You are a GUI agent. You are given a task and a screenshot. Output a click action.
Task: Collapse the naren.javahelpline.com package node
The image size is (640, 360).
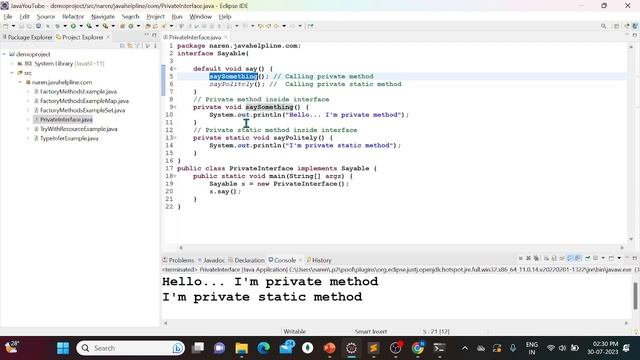(20, 82)
